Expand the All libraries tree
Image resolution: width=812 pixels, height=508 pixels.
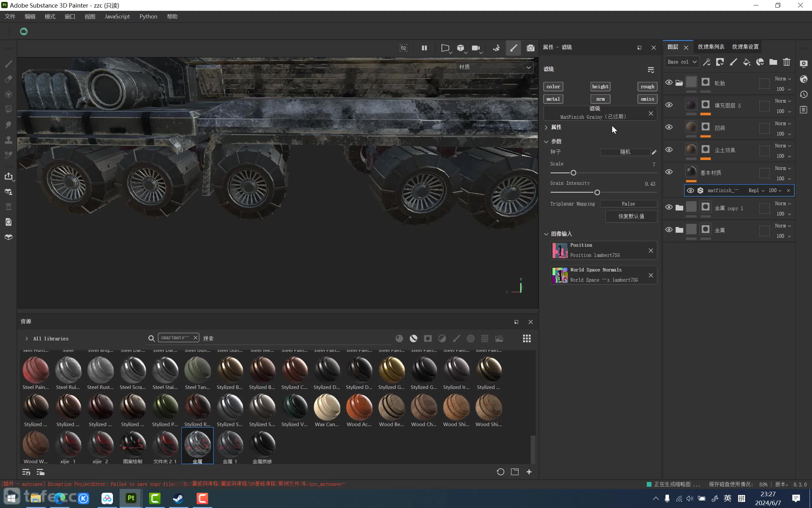(x=27, y=339)
